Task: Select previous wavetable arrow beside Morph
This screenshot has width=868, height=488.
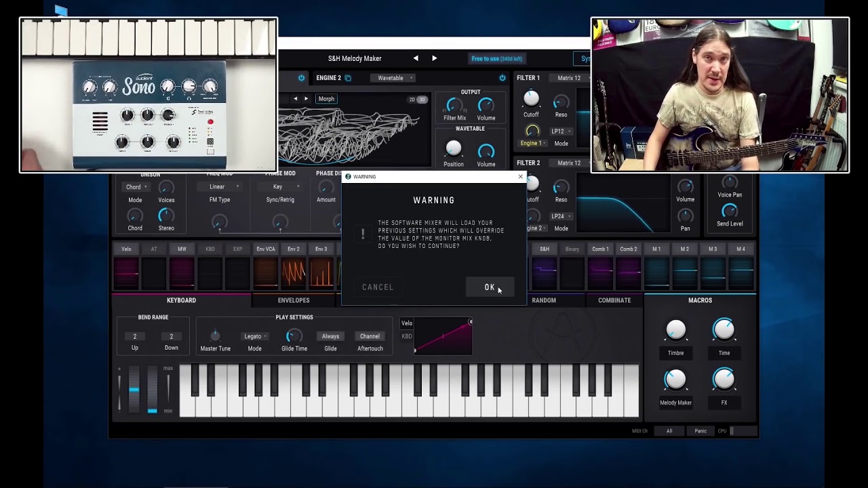Action: (295, 99)
